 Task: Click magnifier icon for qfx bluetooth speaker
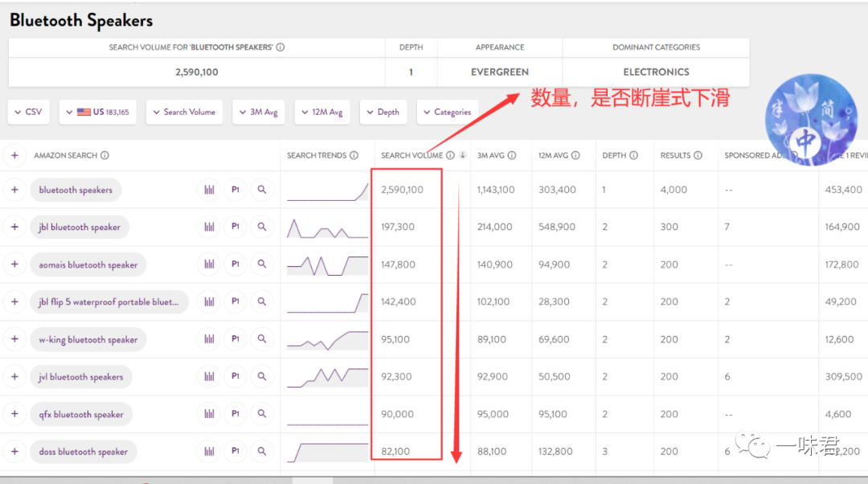tap(262, 414)
